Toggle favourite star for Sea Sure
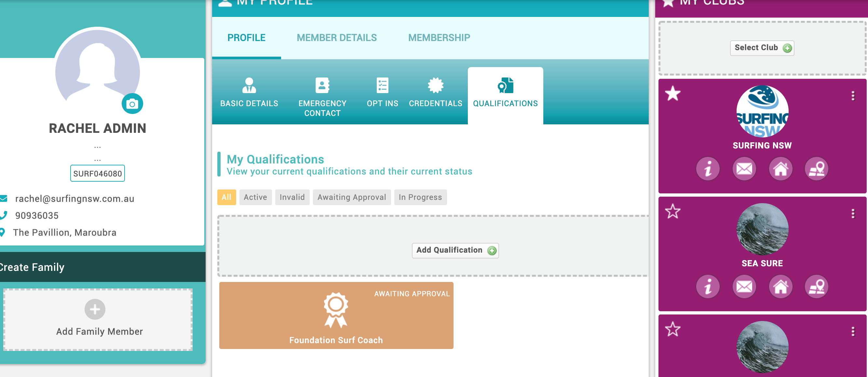 click(672, 211)
